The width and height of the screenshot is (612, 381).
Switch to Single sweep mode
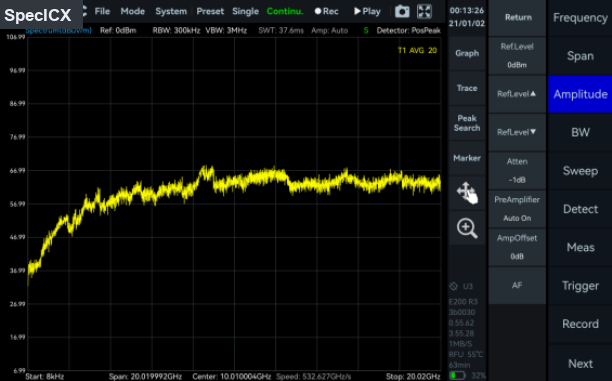246,11
